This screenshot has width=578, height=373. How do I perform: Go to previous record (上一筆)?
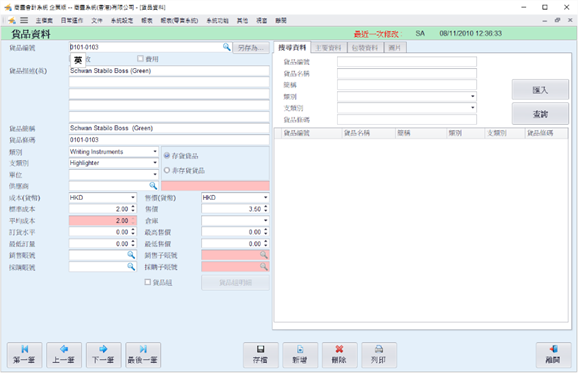click(x=64, y=355)
